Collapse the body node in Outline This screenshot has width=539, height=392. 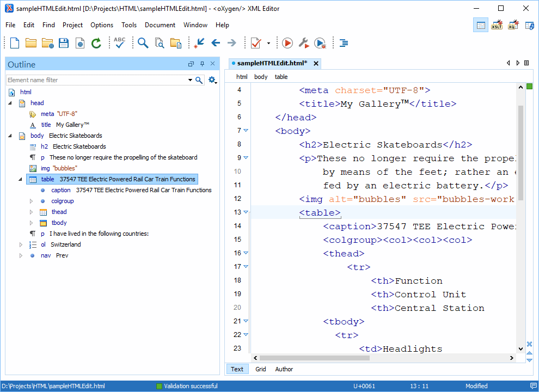pyautogui.click(x=10, y=136)
